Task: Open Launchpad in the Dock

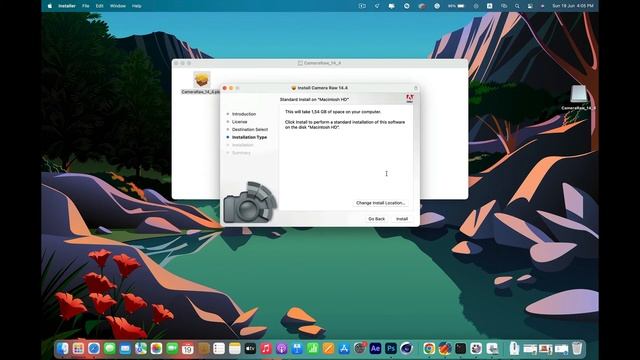Action: (x=78, y=348)
